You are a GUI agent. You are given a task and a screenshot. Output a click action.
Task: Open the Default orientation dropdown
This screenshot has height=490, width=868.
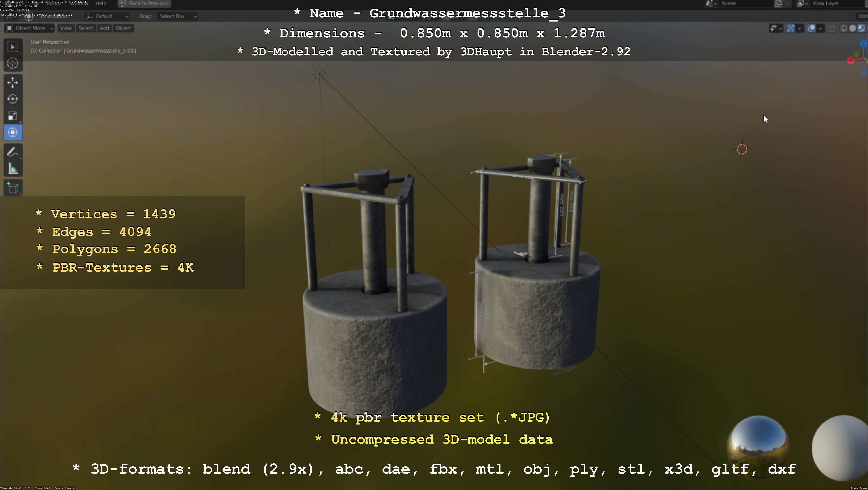(107, 16)
